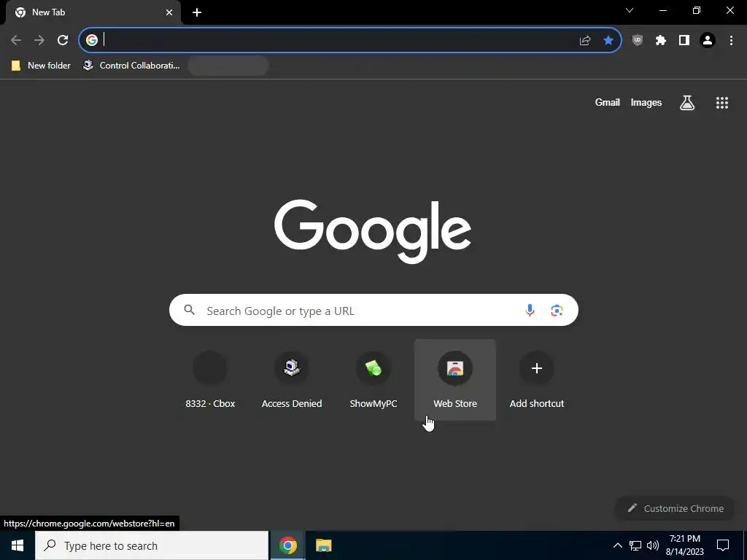Show hidden system tray icons
747x560 pixels.
pos(617,545)
